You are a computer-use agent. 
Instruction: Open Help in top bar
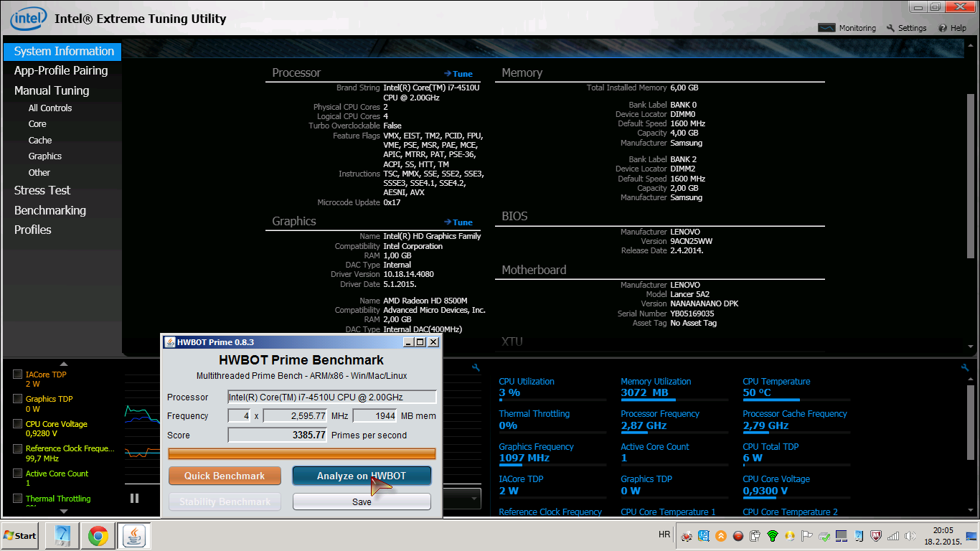[952, 28]
